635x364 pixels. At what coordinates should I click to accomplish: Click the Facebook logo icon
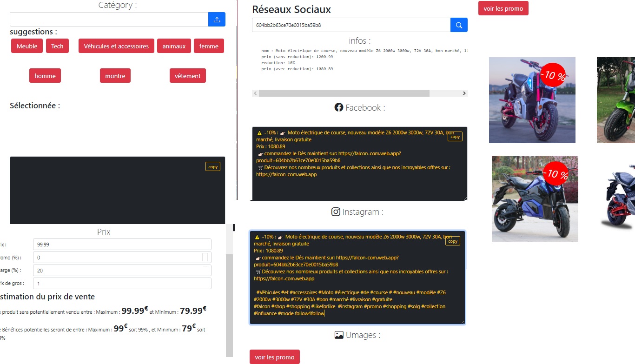click(x=339, y=107)
